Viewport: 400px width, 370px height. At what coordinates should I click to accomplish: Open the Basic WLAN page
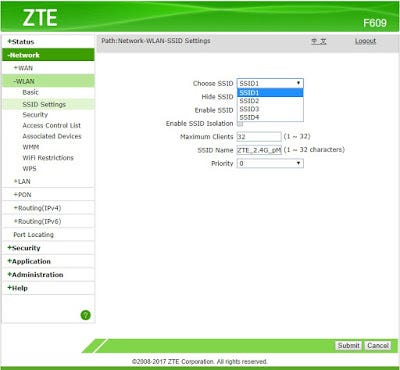pyautogui.click(x=30, y=92)
